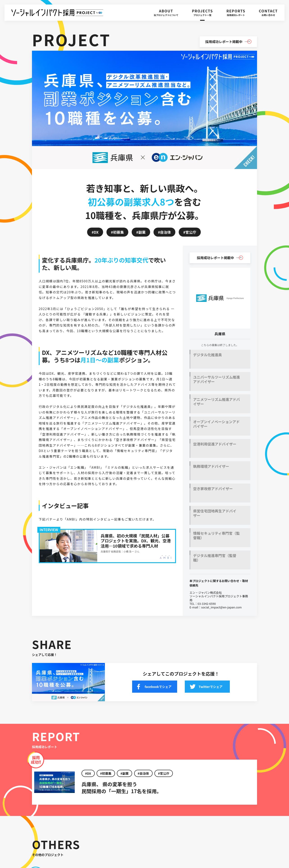The height and width of the screenshot is (868, 289).
Task: Select the #自治体 tag under the headline
Action: tap(164, 232)
